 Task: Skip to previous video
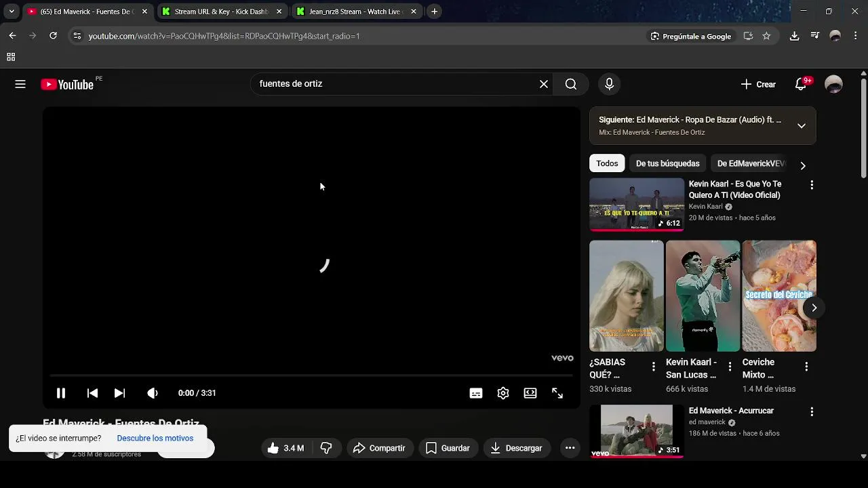pos(92,393)
